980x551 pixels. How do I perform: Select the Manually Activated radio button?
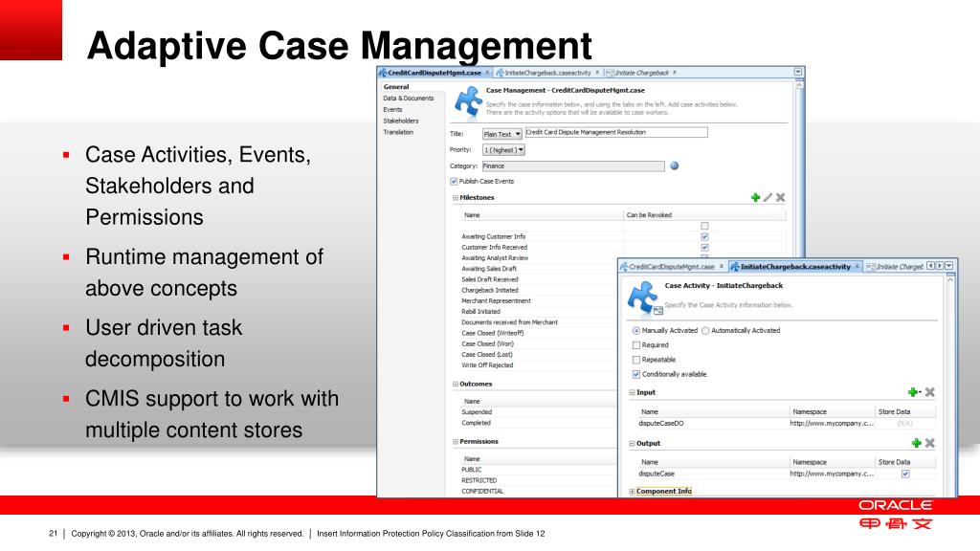point(636,330)
